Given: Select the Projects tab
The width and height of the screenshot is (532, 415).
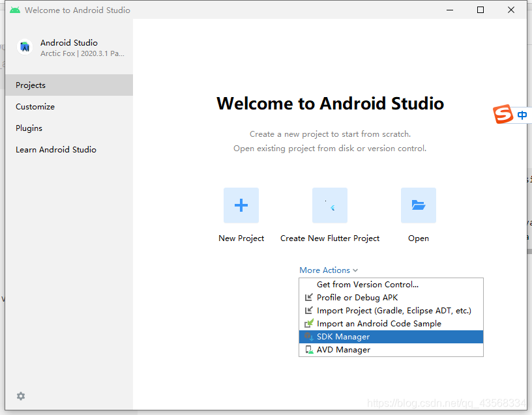Looking at the screenshot, I should pyautogui.click(x=69, y=85).
